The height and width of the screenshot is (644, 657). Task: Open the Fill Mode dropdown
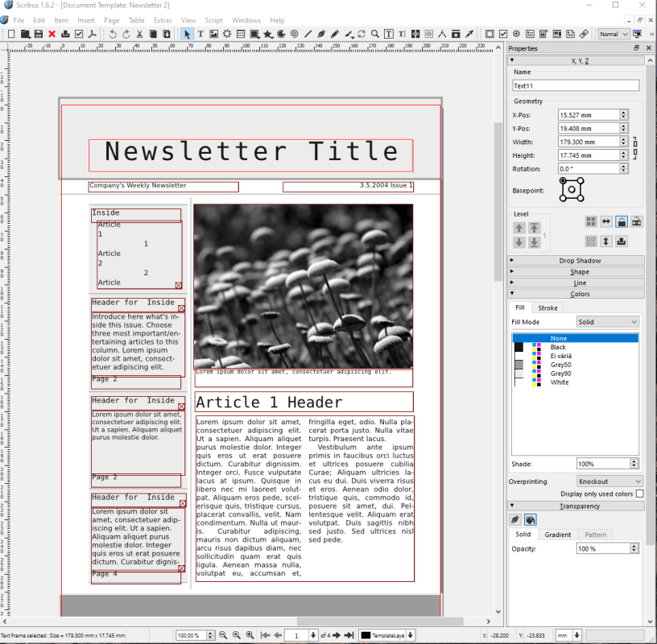(x=608, y=322)
